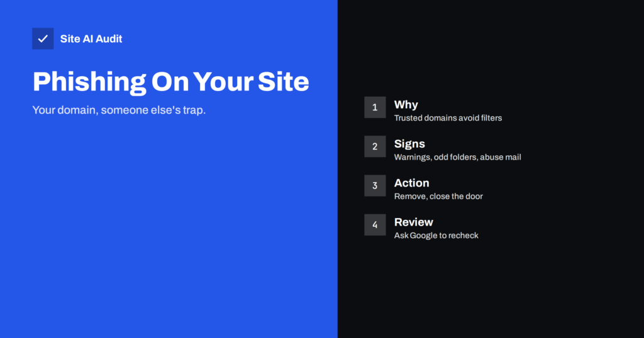This screenshot has height=338, width=644.
Task: Click the 'Action' heading
Action: (x=411, y=183)
